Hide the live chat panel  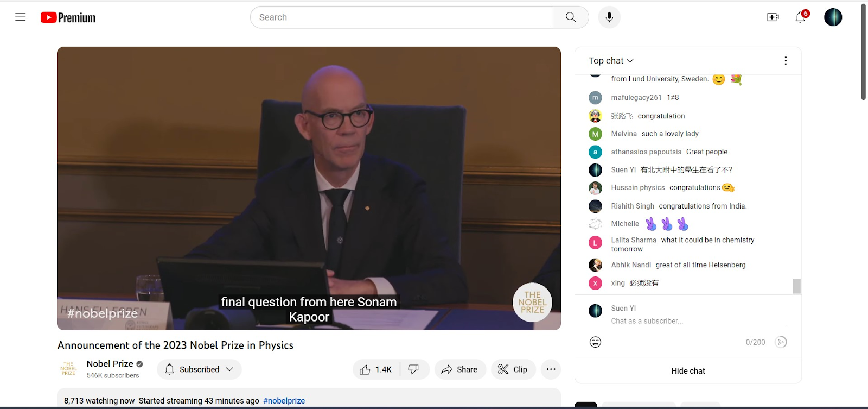coord(688,371)
